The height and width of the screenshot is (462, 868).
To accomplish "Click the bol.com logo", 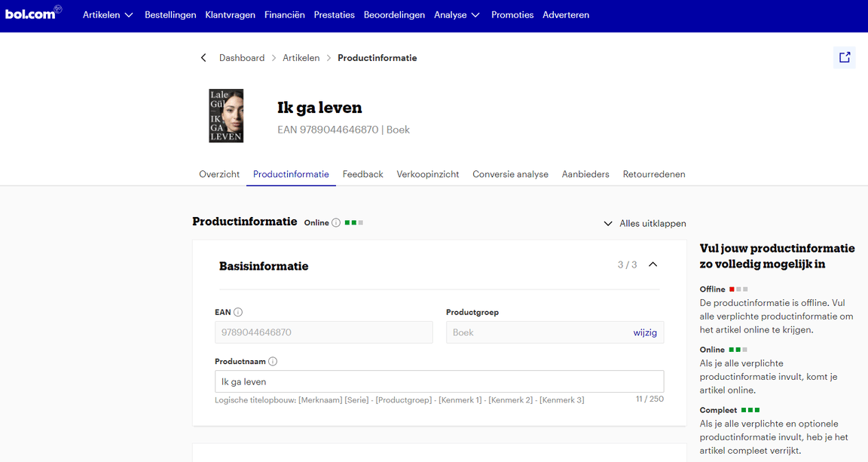I will click(x=33, y=13).
